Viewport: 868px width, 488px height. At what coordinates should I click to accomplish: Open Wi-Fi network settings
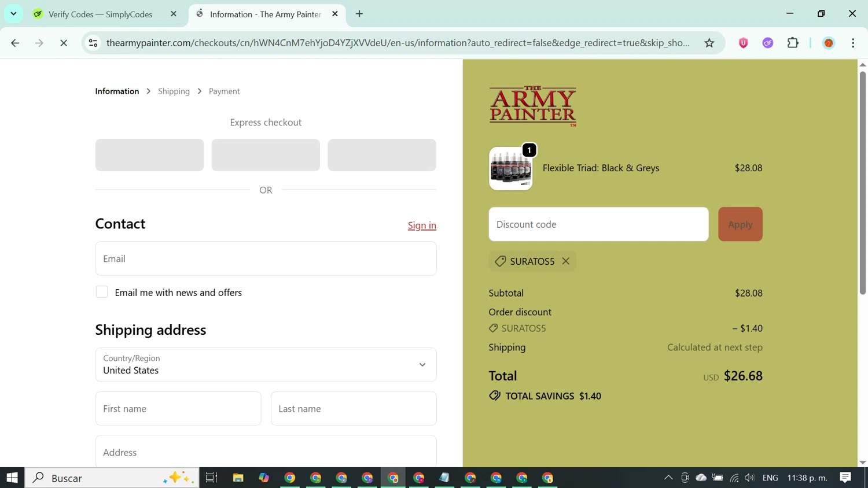[734, 478]
